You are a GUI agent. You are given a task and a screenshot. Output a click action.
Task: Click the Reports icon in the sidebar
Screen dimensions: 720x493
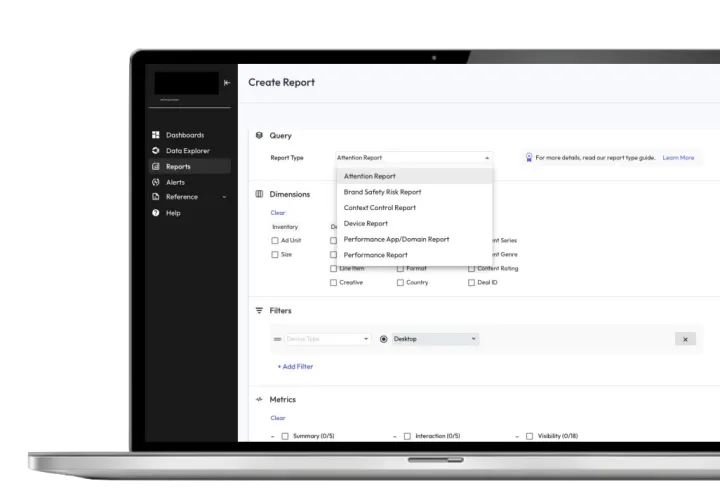(x=156, y=166)
